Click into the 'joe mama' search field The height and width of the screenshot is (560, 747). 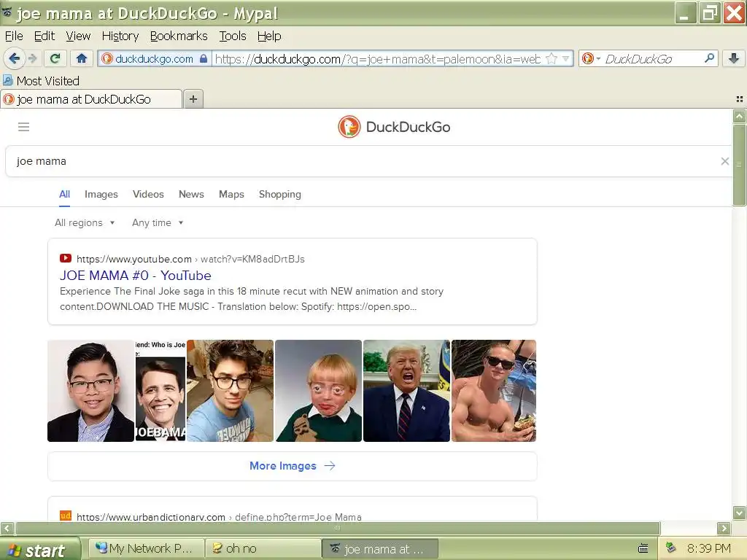tap(362, 161)
